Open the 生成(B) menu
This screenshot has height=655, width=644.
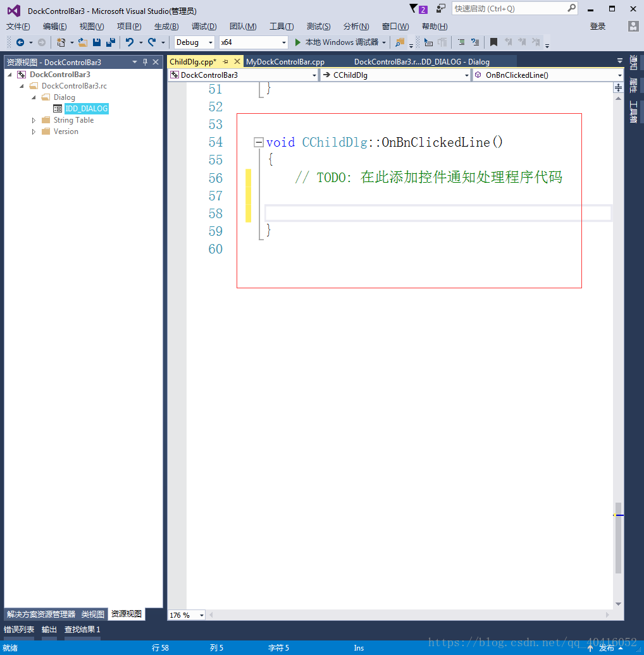pyautogui.click(x=166, y=27)
